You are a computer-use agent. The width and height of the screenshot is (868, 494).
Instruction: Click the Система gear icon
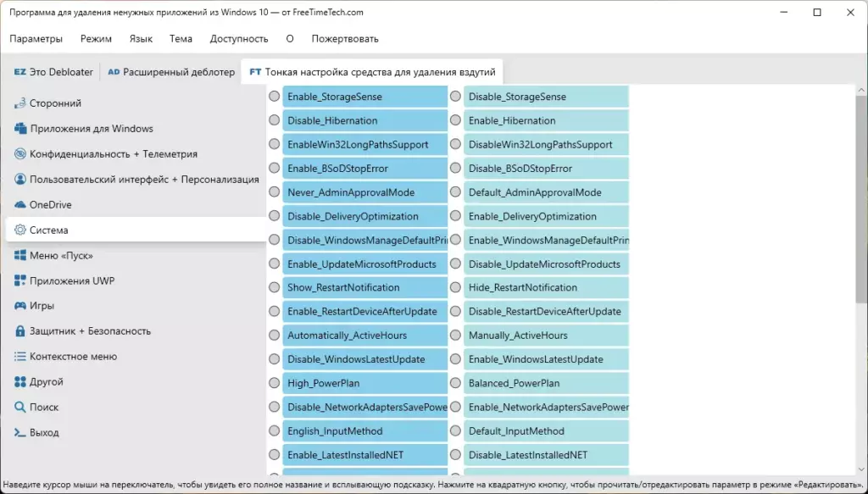[20, 230]
